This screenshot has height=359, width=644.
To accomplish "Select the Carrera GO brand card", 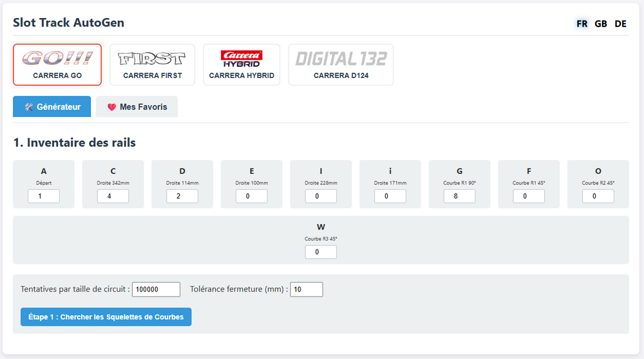I will point(57,65).
